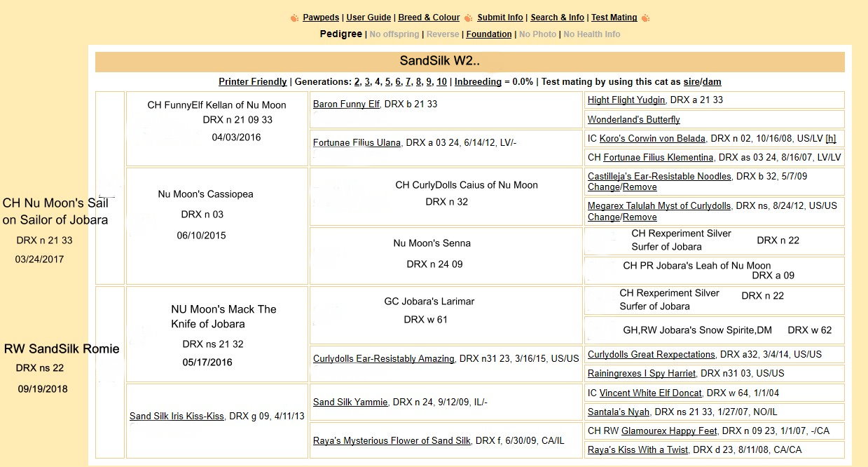Viewport: 868px width, 467px height.
Task: Click the paw icon after Test Mating
Action: point(645,18)
